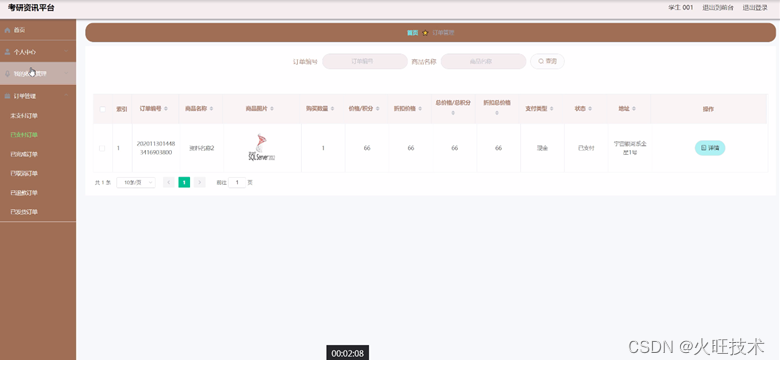
Task: Click the 索引 column header
Action: (121, 109)
